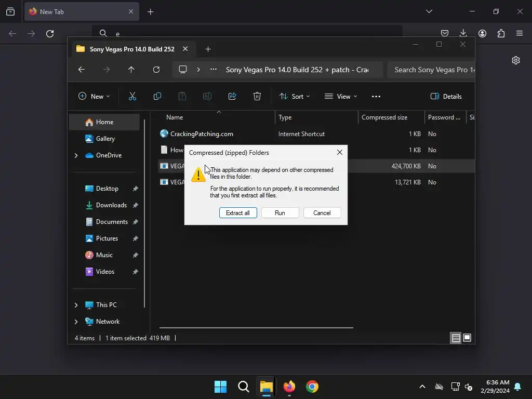Image resolution: width=532 pixels, height=399 pixels.
Task: Go up one folder level
Action: click(x=131, y=70)
